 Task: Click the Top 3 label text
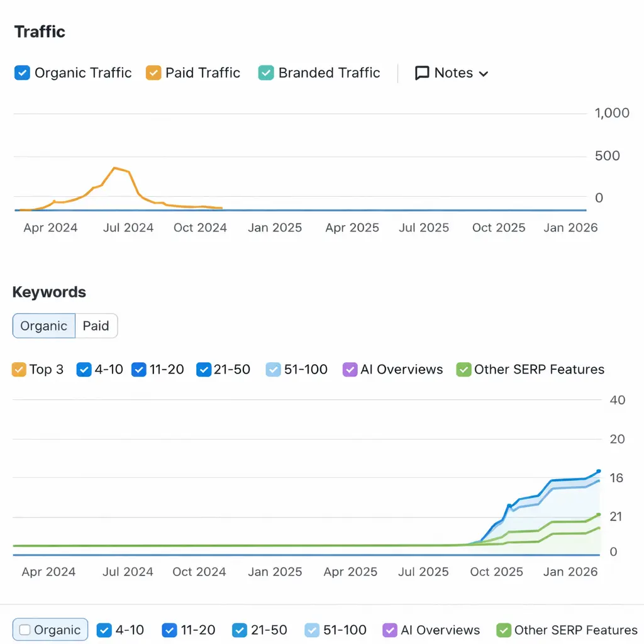[47, 369]
